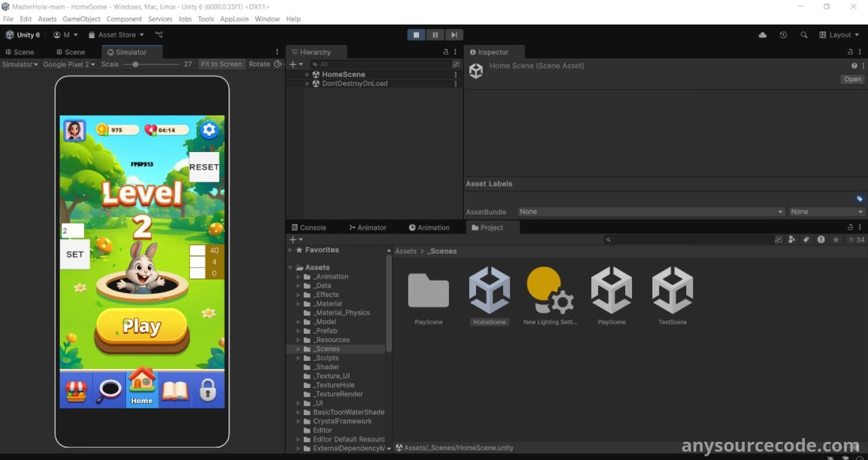Expand the _Animation folder
Image resolution: width=868 pixels, height=460 pixels.
pyautogui.click(x=298, y=277)
